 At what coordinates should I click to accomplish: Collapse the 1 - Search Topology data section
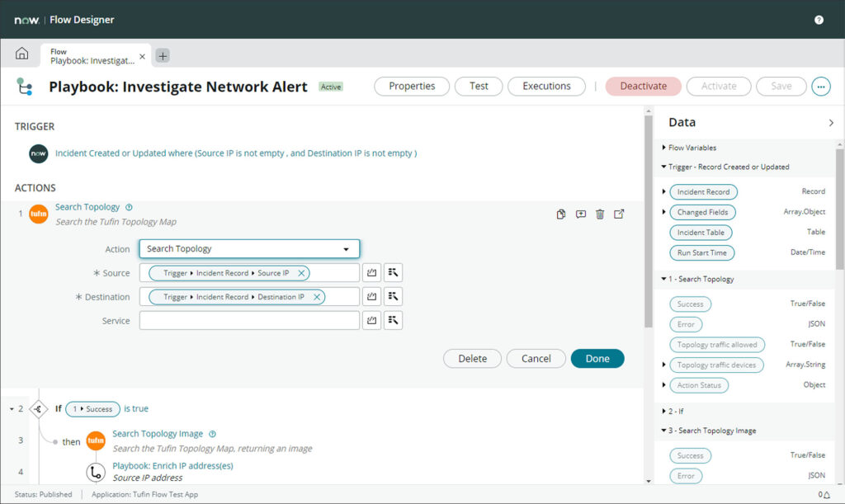point(664,279)
